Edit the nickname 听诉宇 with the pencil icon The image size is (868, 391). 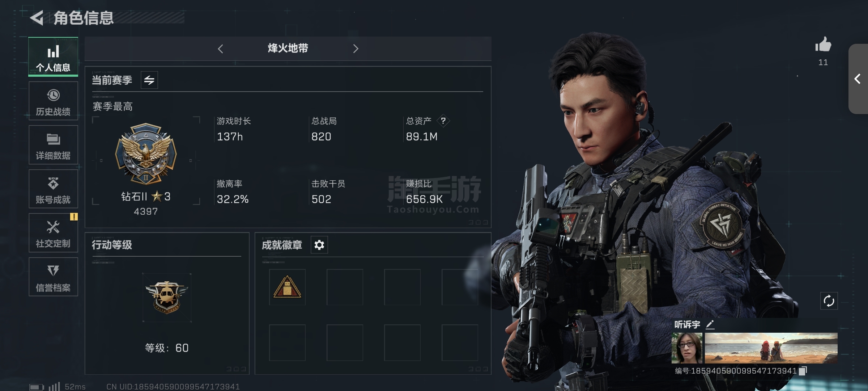pos(710,324)
